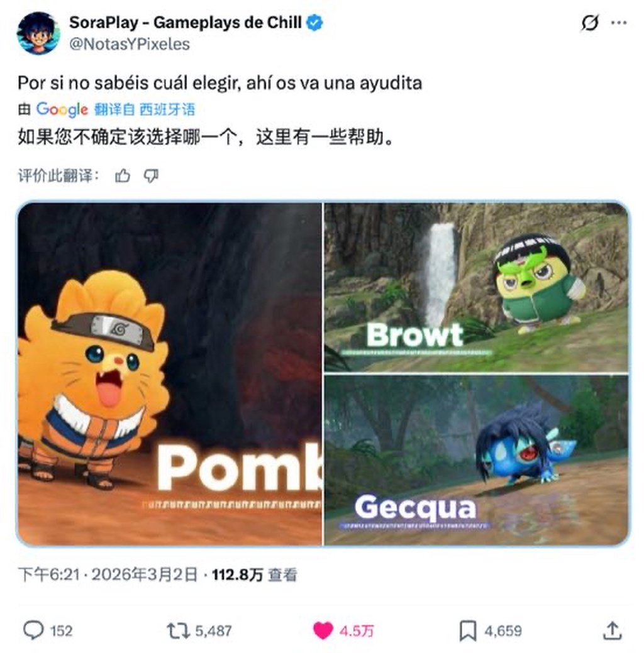This screenshot has width=644, height=653.
Task: Click the blue verified badge
Action: [314, 23]
